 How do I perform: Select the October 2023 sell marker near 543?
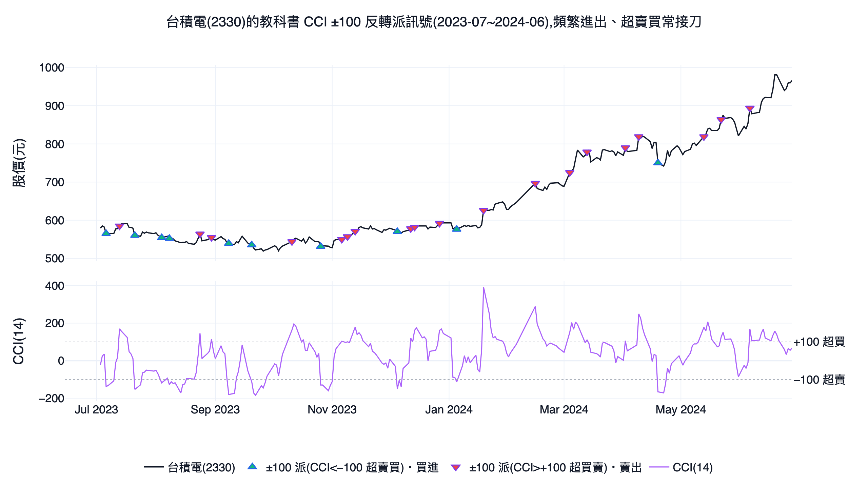(x=292, y=242)
